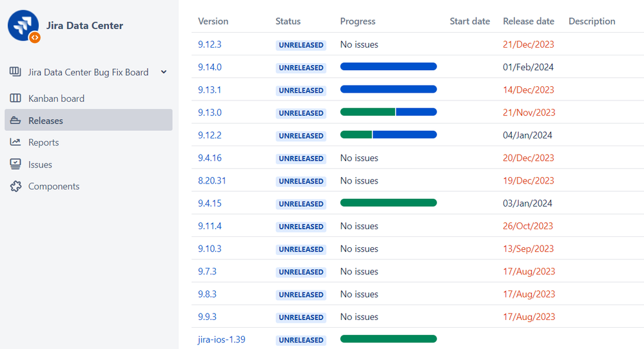Viewport: 644px width, 349px height.
Task: Click No issues text for version 9.11.4
Action: pos(359,226)
